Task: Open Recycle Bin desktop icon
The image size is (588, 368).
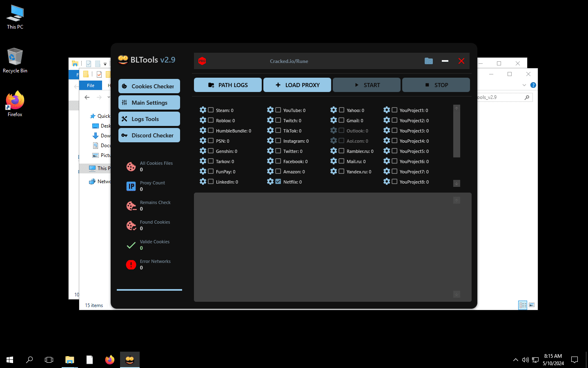Action: (x=15, y=61)
